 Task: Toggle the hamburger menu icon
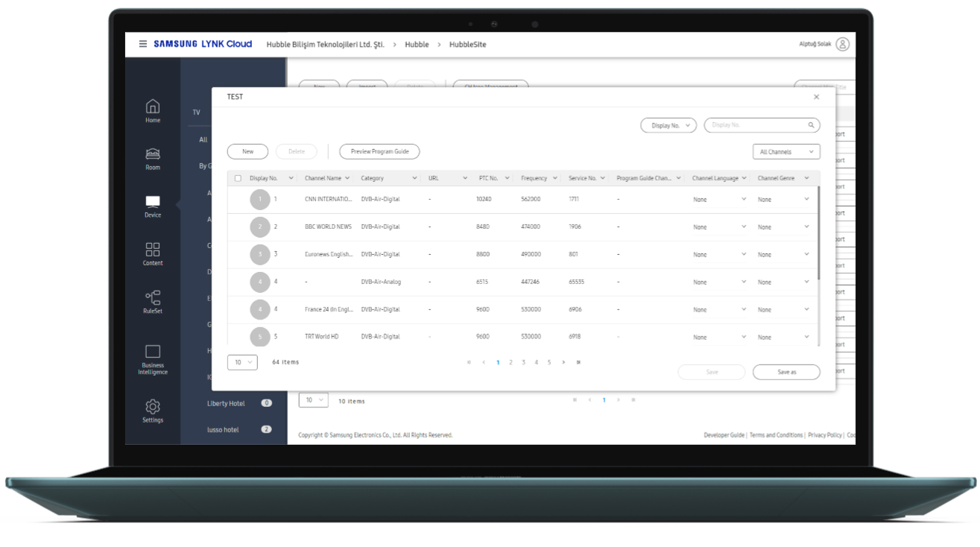[143, 44]
